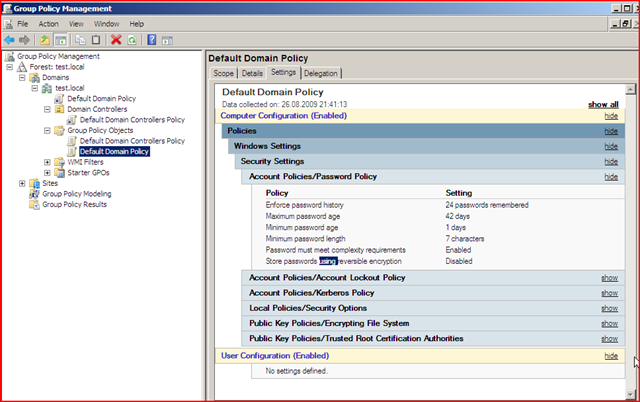Hide Account Policies/Password Policy section
This screenshot has width=640, height=402.
[611, 177]
